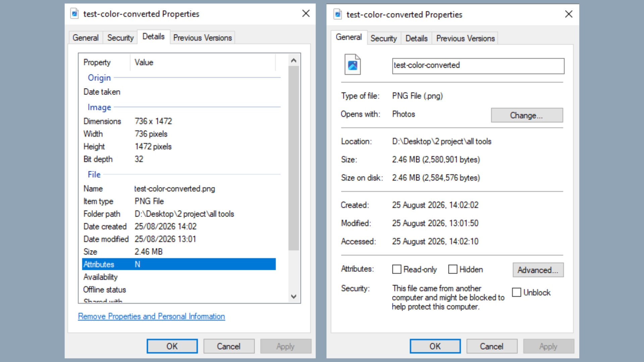Select the Offline status row
Image resolution: width=644 pixels, height=362 pixels.
[179, 290]
